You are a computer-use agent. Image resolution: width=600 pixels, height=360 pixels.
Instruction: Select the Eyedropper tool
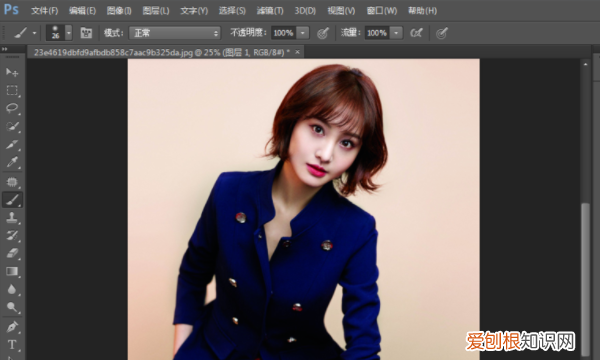pyautogui.click(x=12, y=162)
